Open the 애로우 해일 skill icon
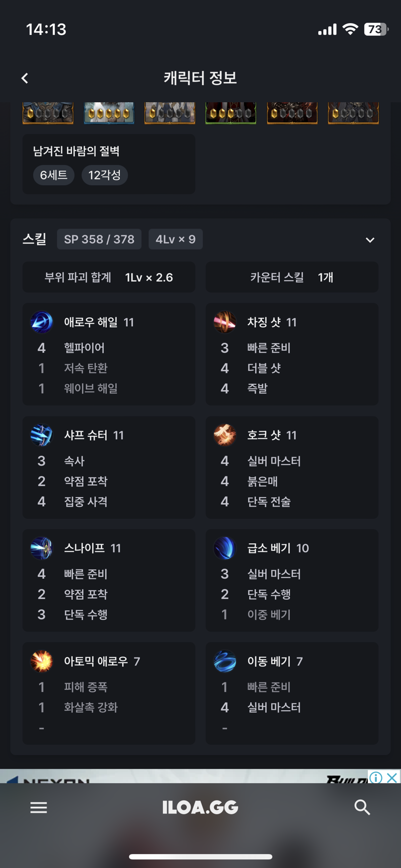Screen dimensions: 401x868 42,322
